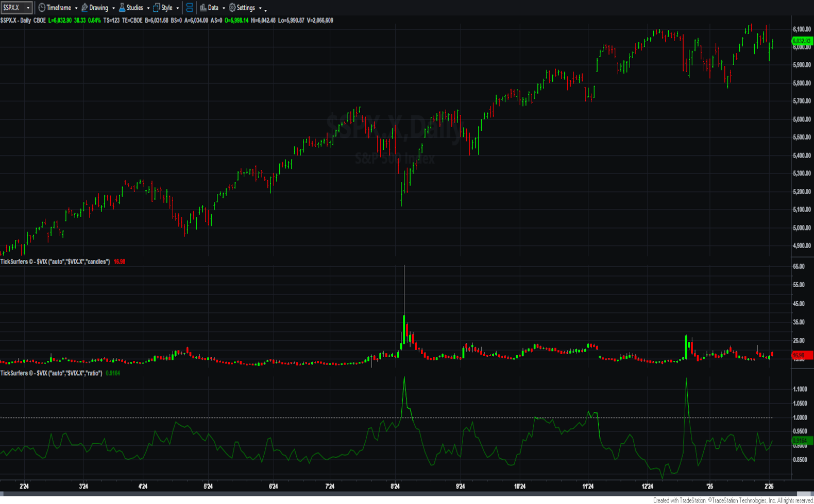Click the red VIX value marker on axis
814x504 pixels.
(802, 355)
